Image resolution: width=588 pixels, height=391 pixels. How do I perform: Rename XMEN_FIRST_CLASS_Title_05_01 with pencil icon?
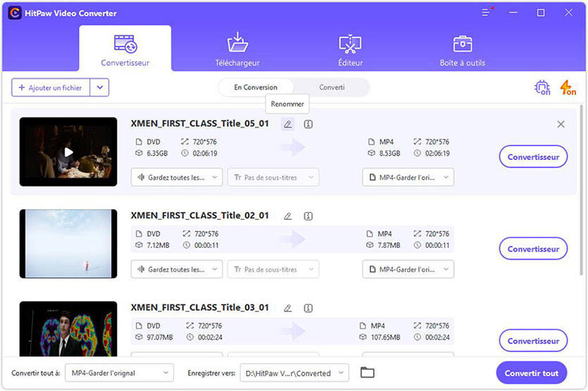coord(287,124)
